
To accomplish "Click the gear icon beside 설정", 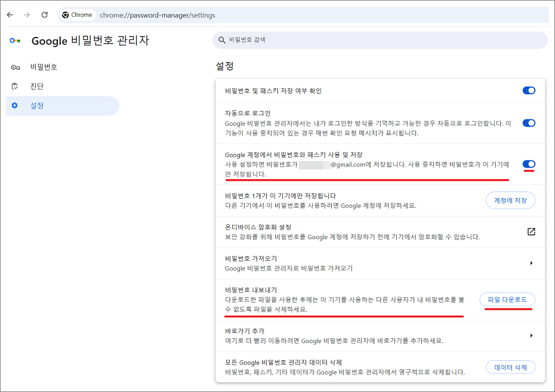I will pos(14,106).
